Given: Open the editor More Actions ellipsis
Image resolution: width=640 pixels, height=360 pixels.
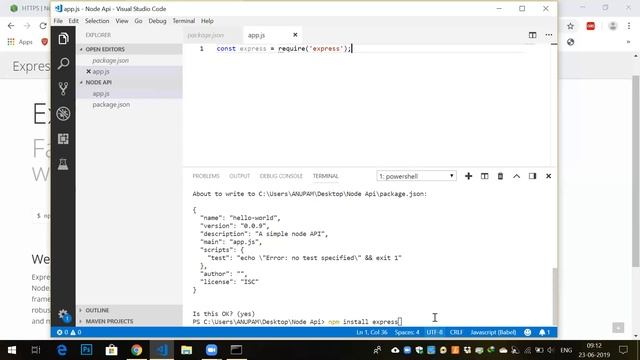Looking at the screenshot, I should 549,35.
